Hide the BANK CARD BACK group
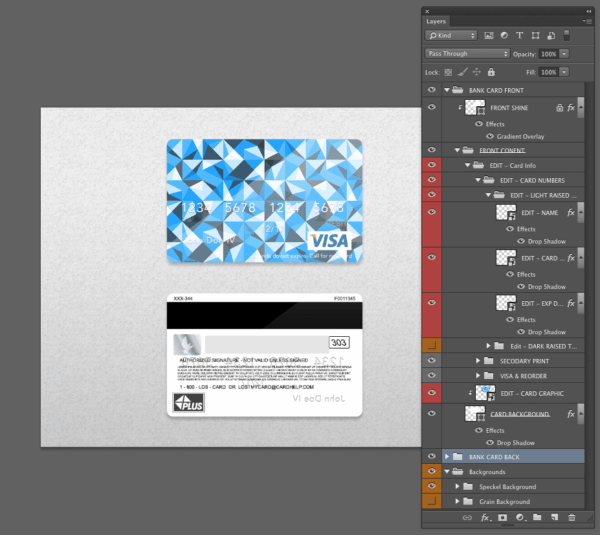 point(432,456)
